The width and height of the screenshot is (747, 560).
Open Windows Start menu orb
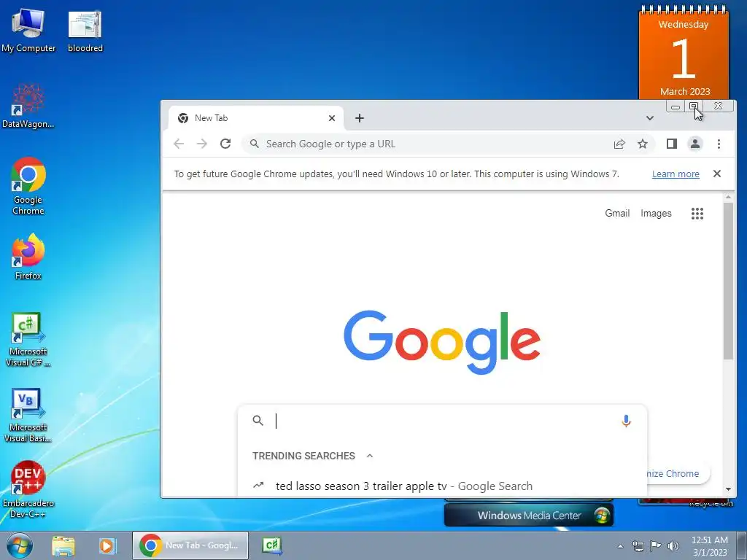tap(20, 545)
